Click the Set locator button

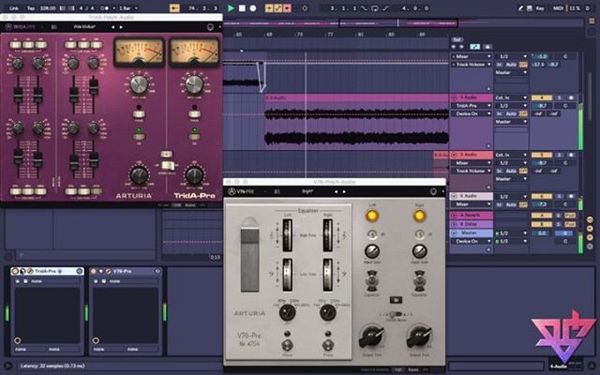457,39
